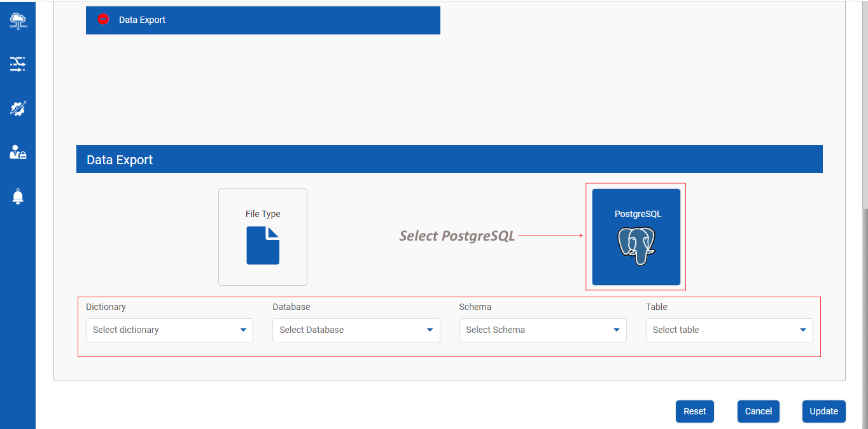
Task: Open the data pipeline shuffle sidebar icon
Action: pyautogui.click(x=18, y=64)
